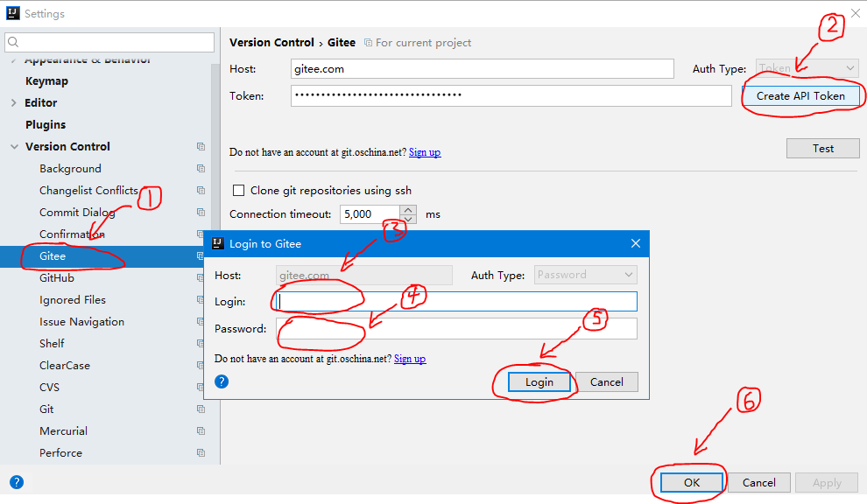
Task: Collapse the Version Control section
Action: (x=14, y=146)
